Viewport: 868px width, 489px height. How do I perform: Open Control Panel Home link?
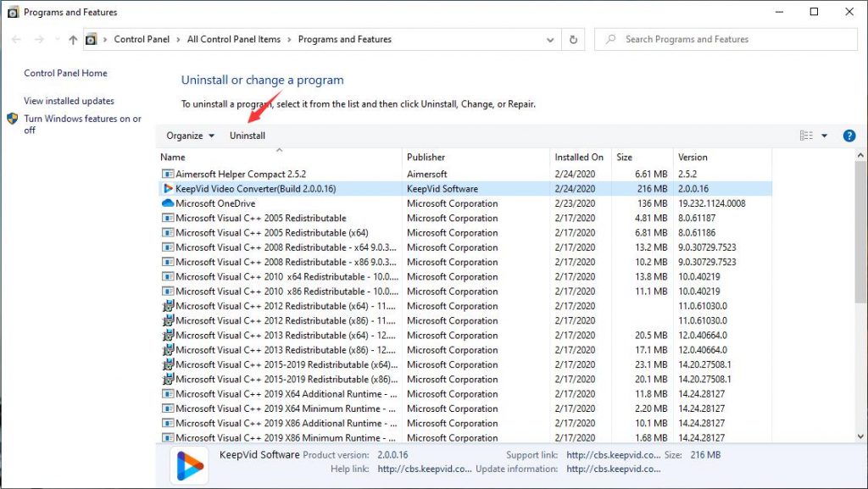(65, 73)
